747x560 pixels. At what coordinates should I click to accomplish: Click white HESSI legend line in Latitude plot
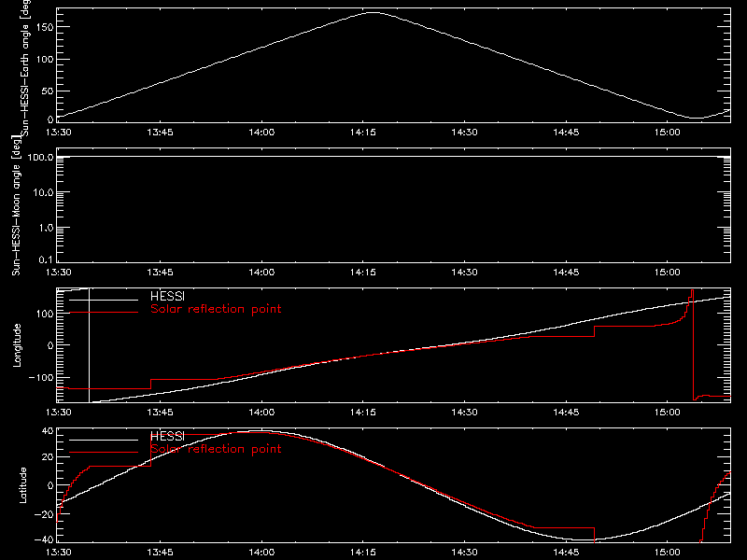(104, 440)
